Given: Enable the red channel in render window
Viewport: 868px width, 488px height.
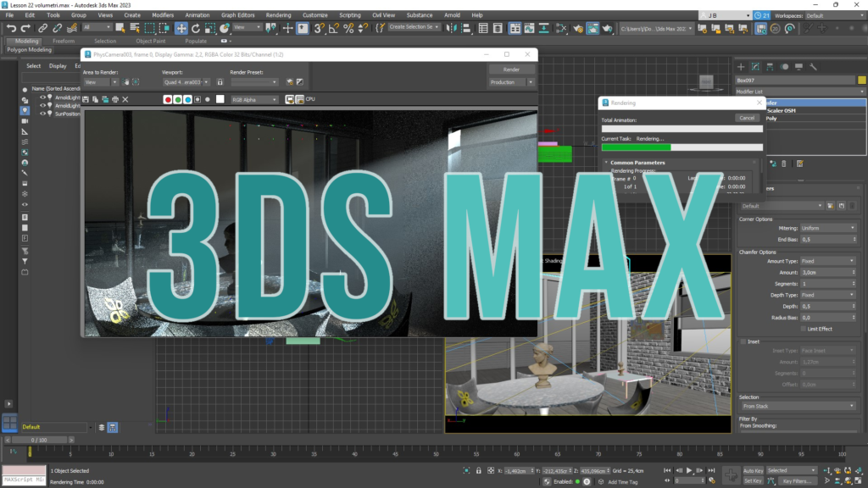Looking at the screenshot, I should tap(168, 100).
